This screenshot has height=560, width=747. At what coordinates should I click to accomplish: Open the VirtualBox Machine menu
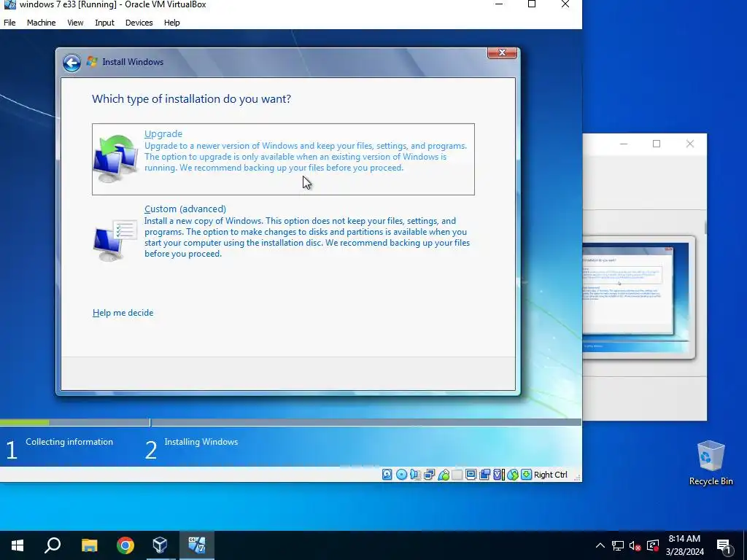(x=41, y=23)
